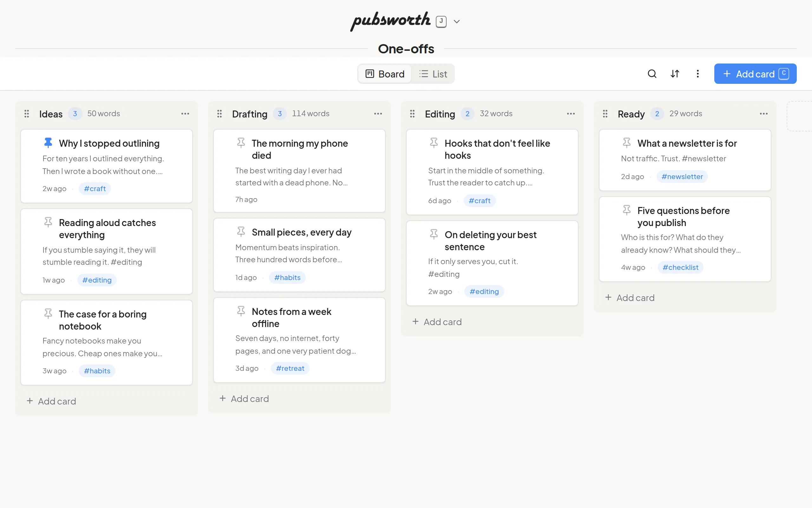Add a card to the Editing column
Image resolution: width=812 pixels, height=508 pixels.
point(437,322)
